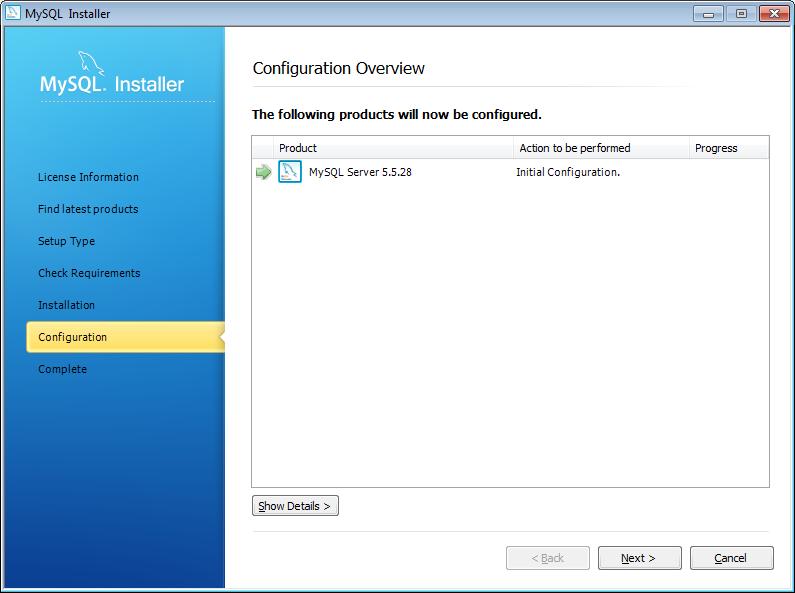This screenshot has width=795, height=593.
Task: Select the highlighted Configuration step
Action: click(x=126, y=337)
